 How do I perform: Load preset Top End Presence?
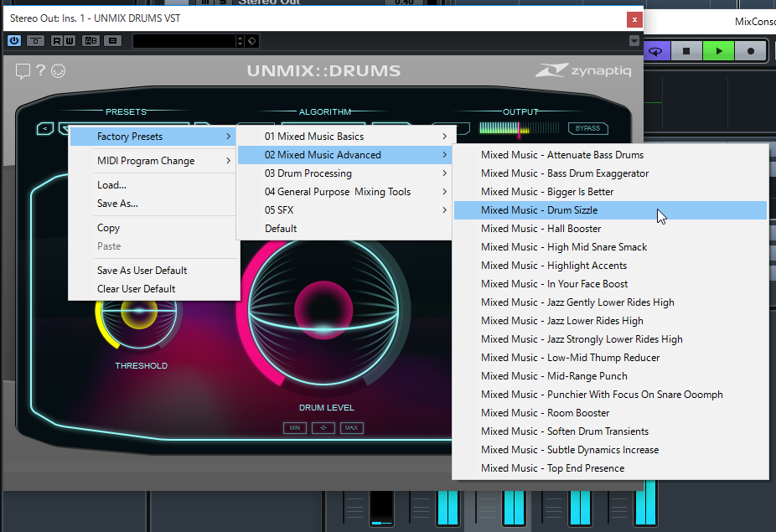click(x=610, y=468)
